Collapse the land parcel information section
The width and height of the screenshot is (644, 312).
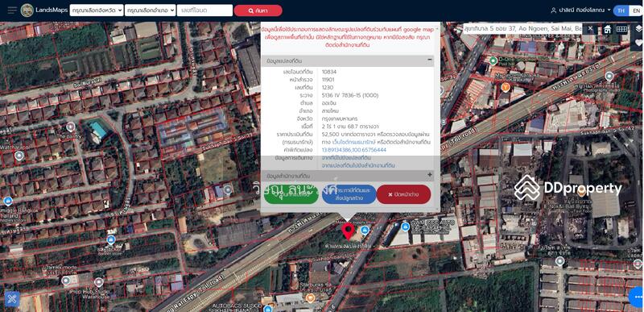click(430, 60)
